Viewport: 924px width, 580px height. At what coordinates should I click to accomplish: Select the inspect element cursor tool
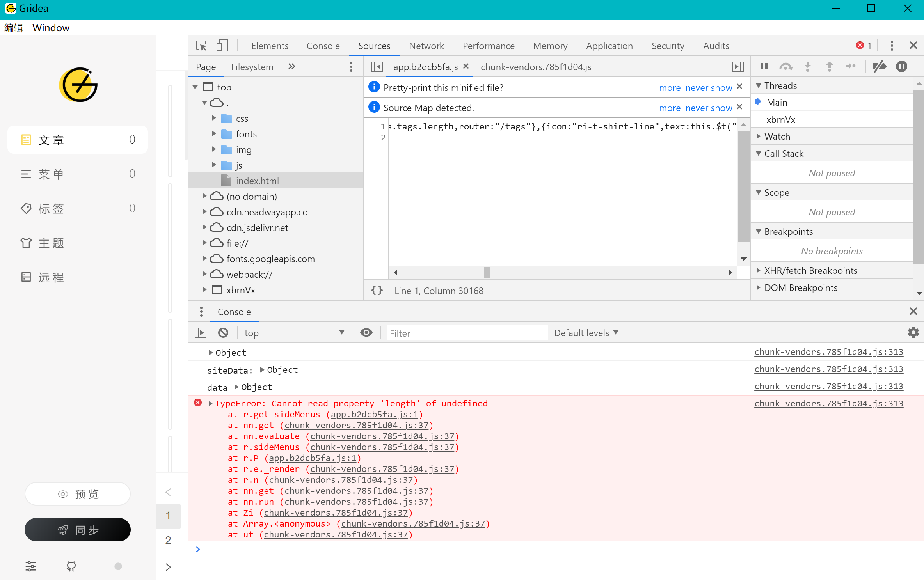201,45
